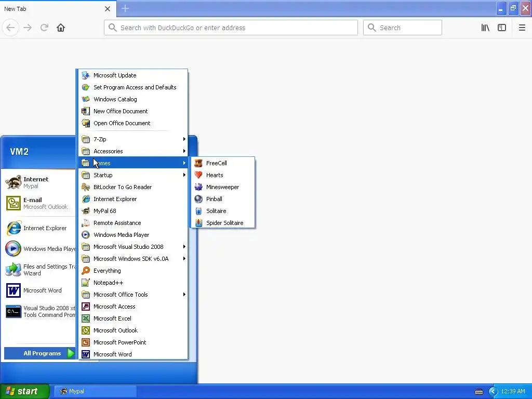The image size is (532, 399).
Task: Launch Hearts game
Action: click(223, 175)
